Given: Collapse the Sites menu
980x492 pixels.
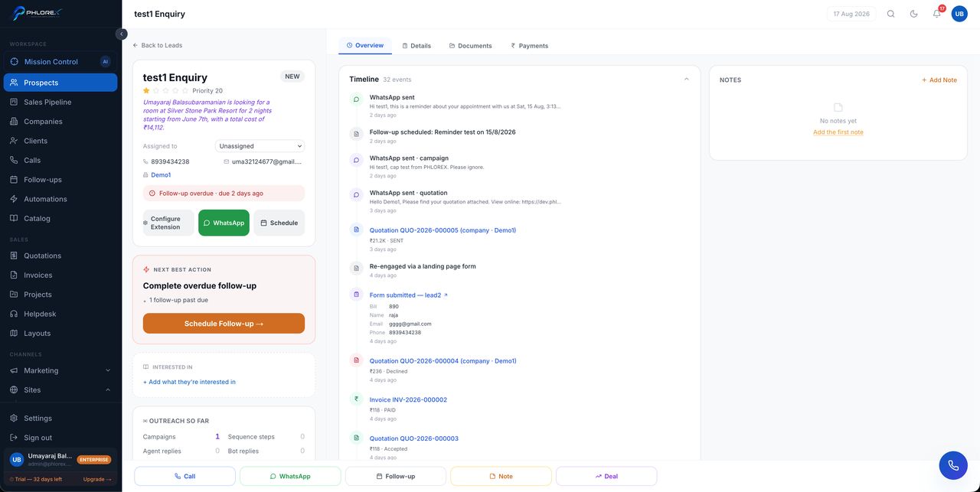Looking at the screenshot, I should click(x=60, y=389).
